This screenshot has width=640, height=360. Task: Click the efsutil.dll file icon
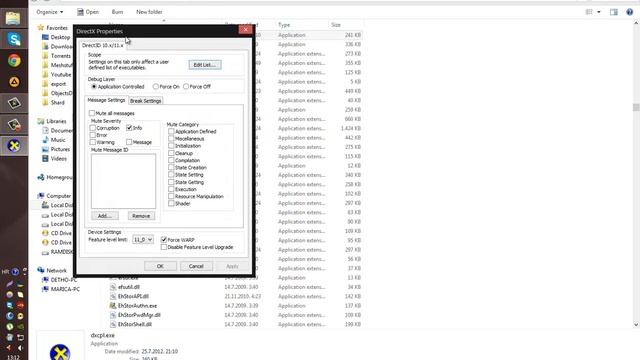(x=113, y=287)
